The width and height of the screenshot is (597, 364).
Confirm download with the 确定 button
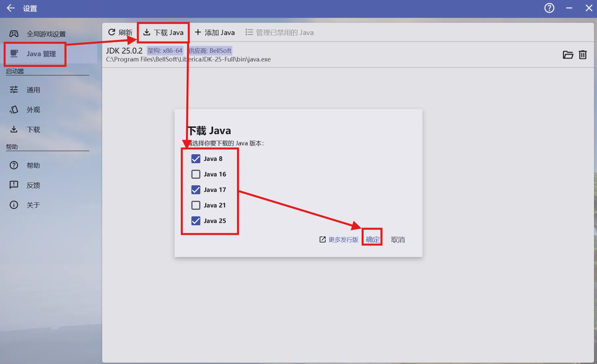tap(372, 239)
